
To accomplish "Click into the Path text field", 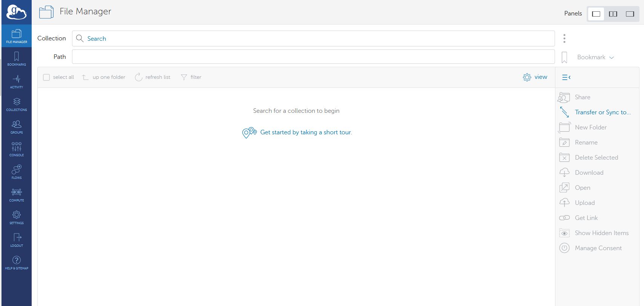I will click(x=313, y=57).
